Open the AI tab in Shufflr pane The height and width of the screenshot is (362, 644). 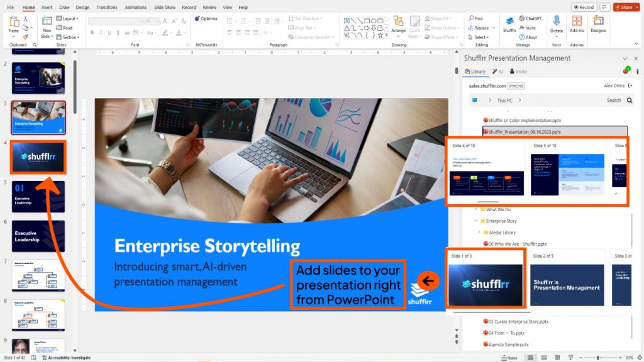(x=497, y=72)
